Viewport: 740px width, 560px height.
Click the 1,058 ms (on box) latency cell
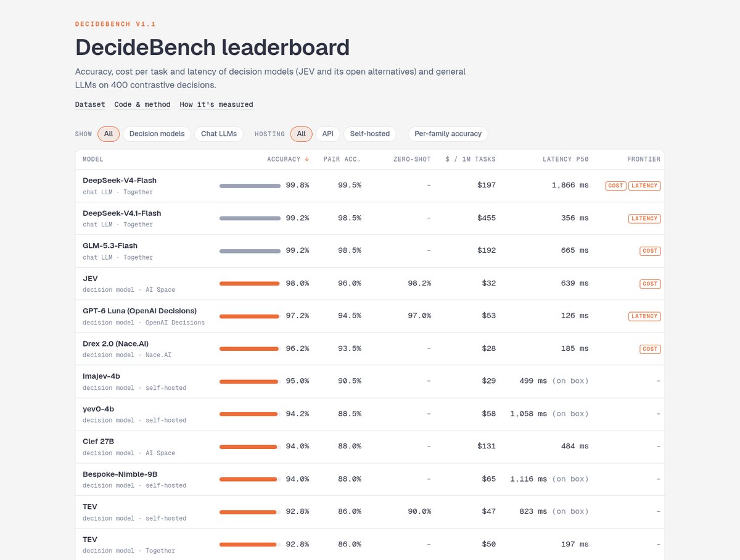[549, 414]
